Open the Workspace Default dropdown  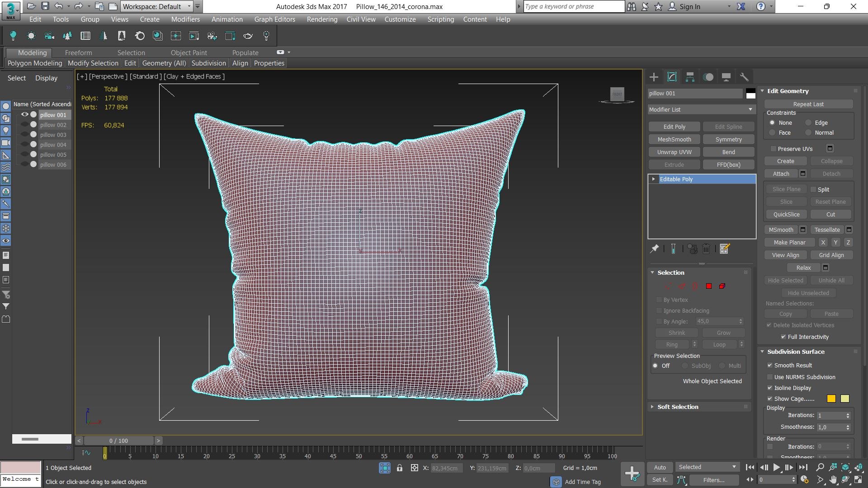pos(157,6)
